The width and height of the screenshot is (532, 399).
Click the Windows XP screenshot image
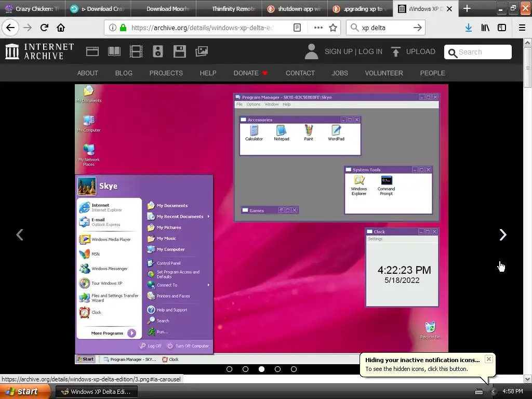[x=262, y=224]
